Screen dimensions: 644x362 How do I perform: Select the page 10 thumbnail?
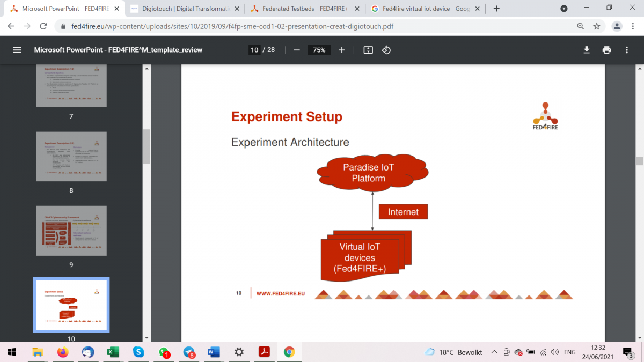(x=71, y=305)
